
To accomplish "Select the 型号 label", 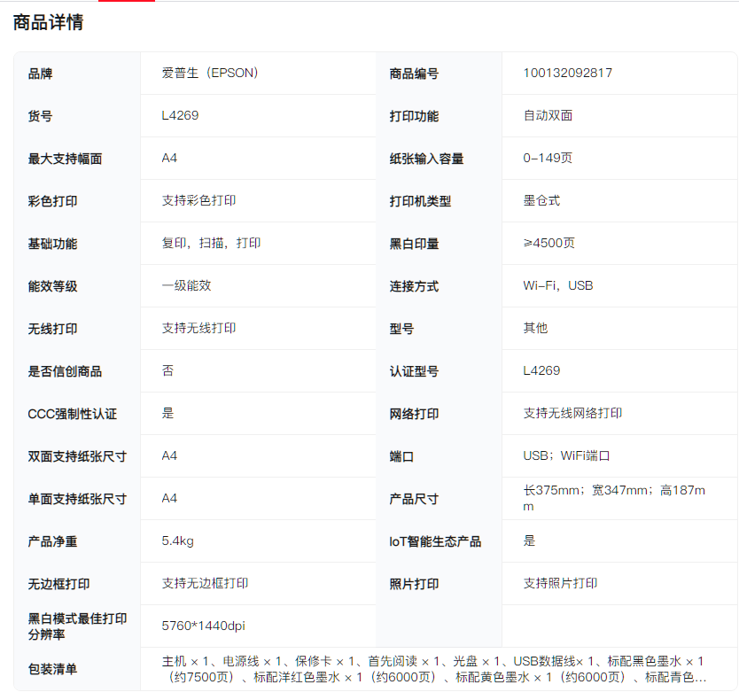I will [401, 329].
